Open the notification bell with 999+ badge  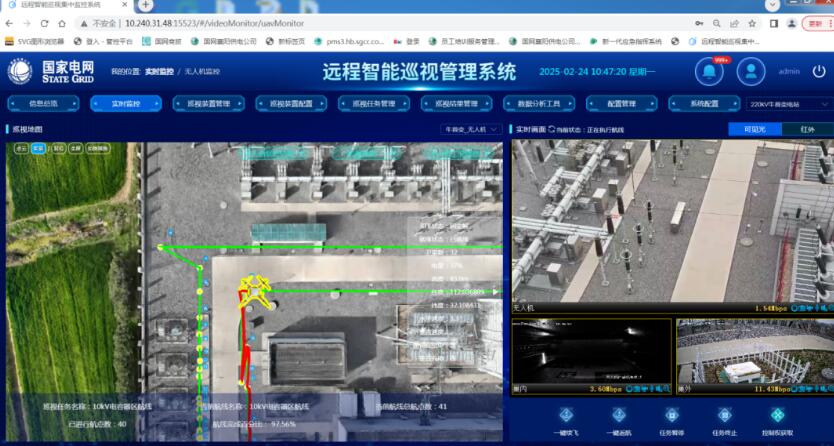pyautogui.click(x=710, y=71)
